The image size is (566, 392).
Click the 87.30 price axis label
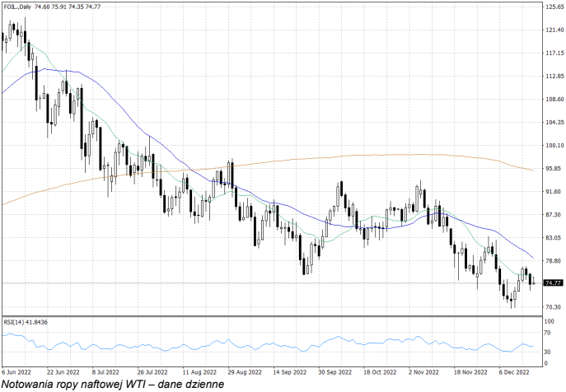pyautogui.click(x=554, y=215)
